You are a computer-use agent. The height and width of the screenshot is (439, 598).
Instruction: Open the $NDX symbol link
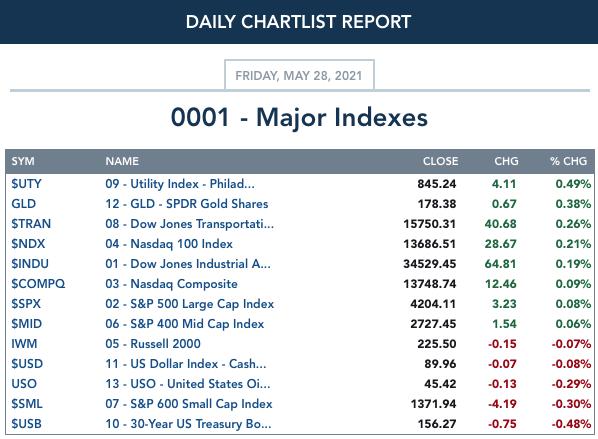(x=28, y=244)
